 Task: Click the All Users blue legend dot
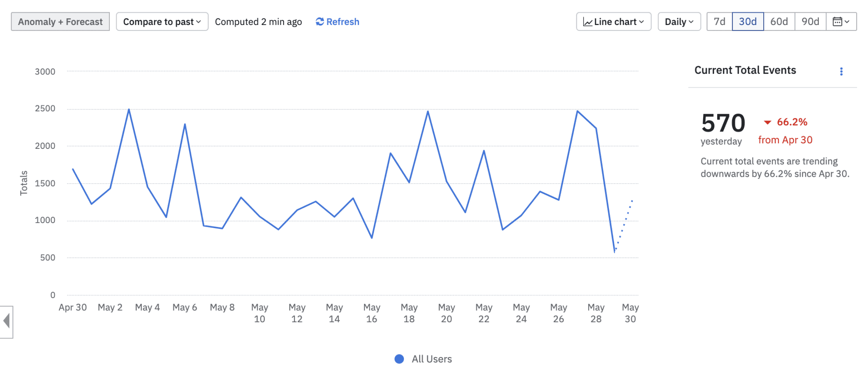(399, 359)
